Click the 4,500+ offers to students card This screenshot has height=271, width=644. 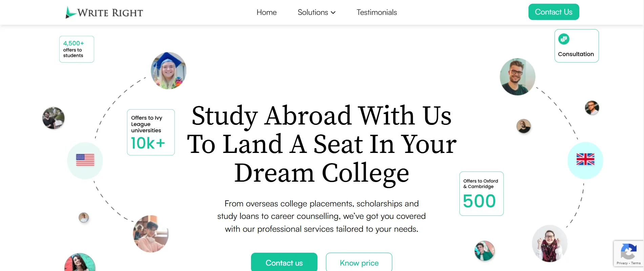click(77, 49)
